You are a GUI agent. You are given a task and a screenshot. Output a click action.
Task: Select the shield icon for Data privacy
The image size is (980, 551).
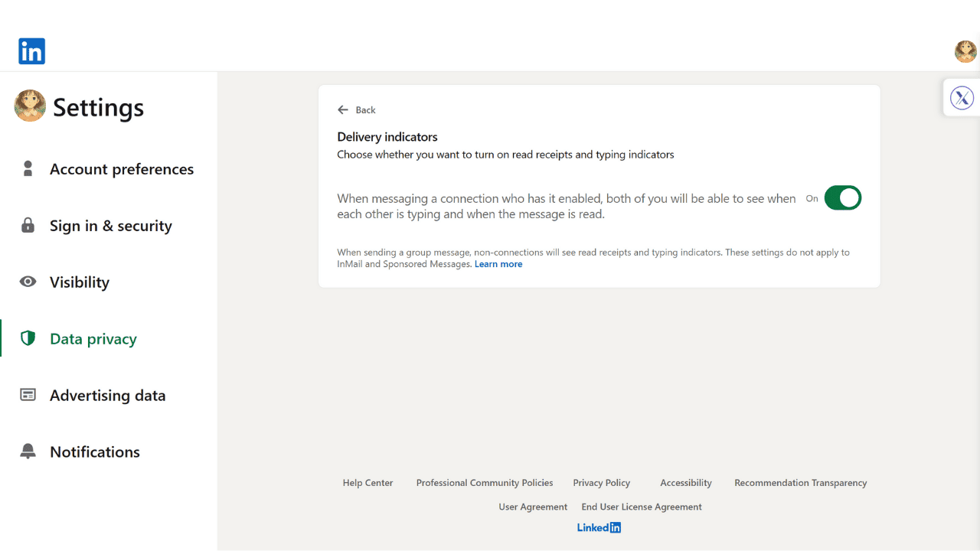point(28,338)
